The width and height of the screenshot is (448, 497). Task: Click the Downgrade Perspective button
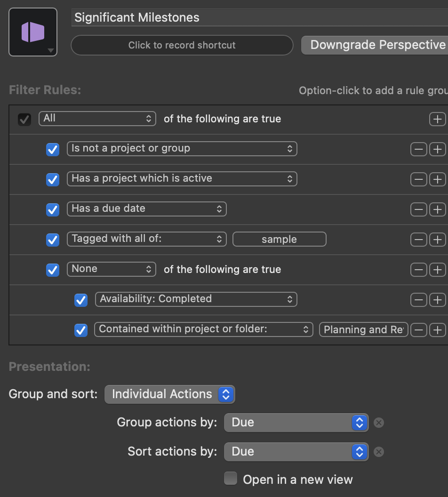pyautogui.click(x=376, y=45)
